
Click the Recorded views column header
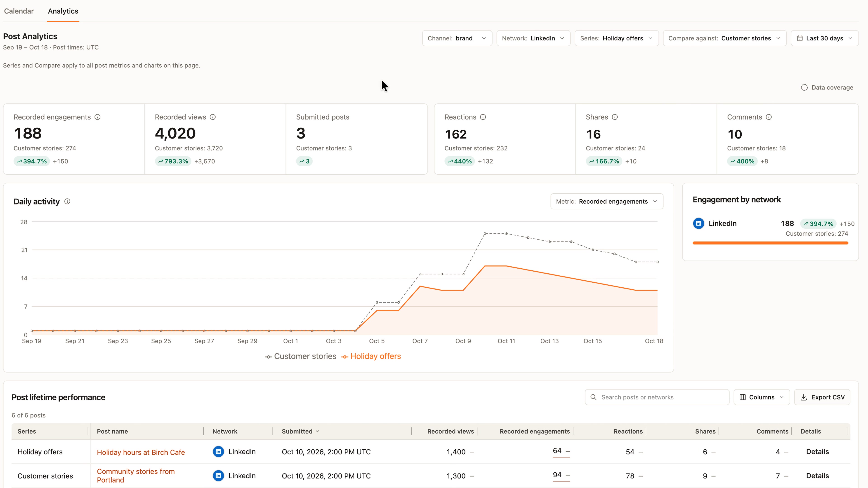point(451,432)
